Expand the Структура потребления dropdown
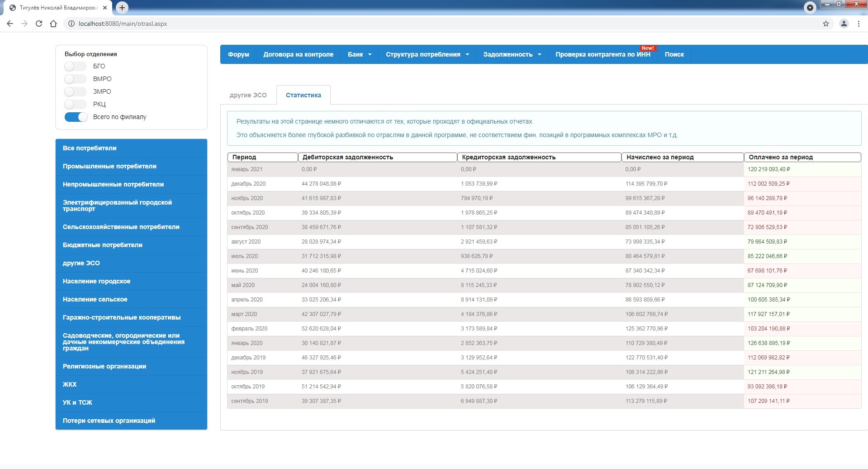 427,54
